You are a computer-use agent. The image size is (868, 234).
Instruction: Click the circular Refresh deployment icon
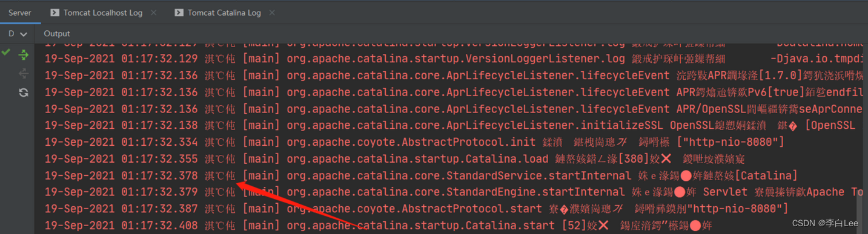click(x=24, y=93)
